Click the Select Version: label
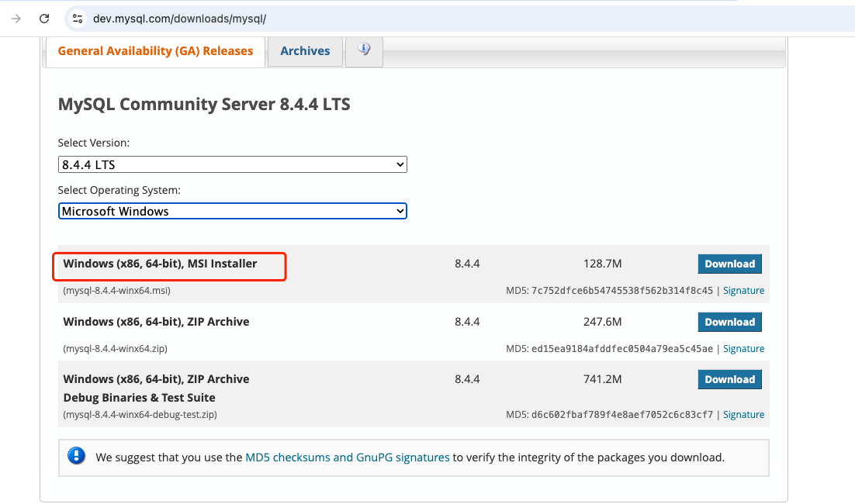Viewport: 855px width, 504px height. click(x=94, y=143)
